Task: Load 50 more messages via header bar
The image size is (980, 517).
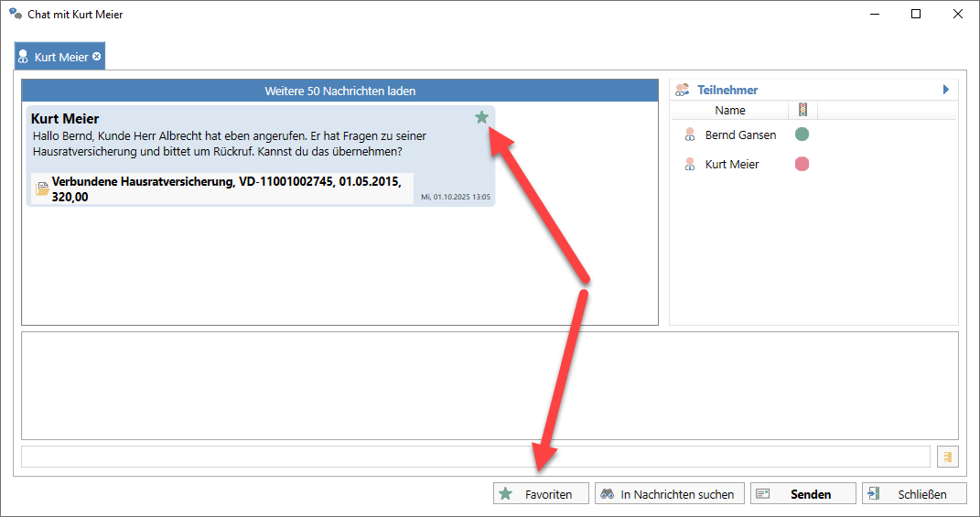Action: pyautogui.click(x=339, y=91)
